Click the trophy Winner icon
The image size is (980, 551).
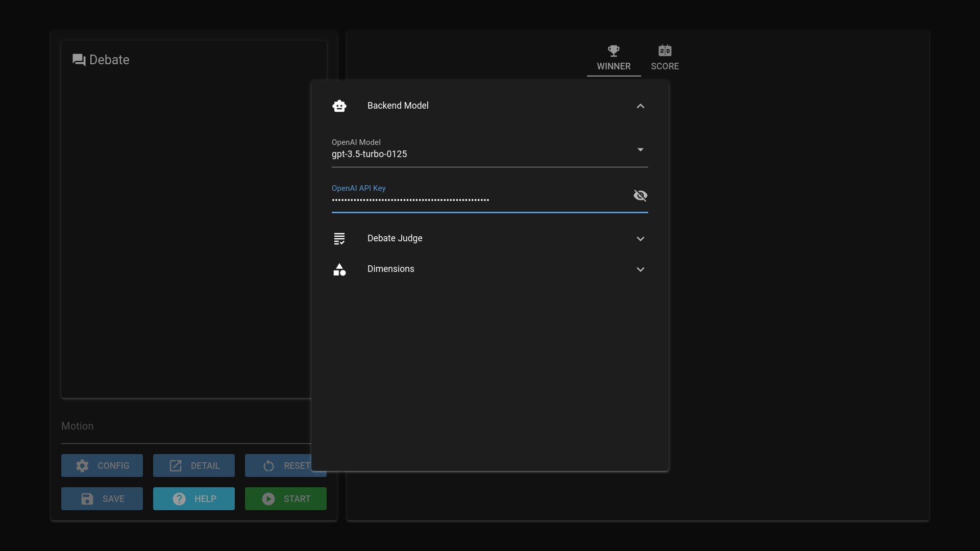(x=614, y=51)
